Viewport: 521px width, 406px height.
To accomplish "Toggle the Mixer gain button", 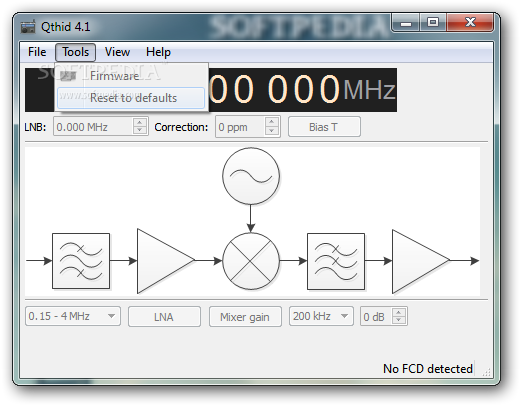I will [x=245, y=317].
